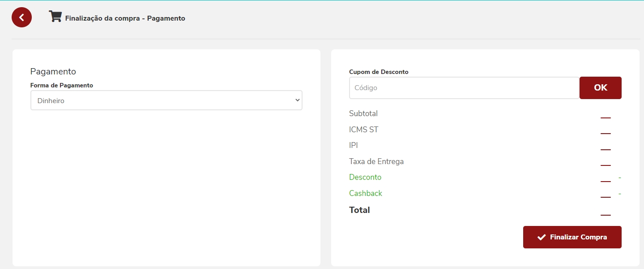Click the Pagamento section heading
Image resolution: width=644 pixels, height=269 pixels.
pyautogui.click(x=53, y=71)
